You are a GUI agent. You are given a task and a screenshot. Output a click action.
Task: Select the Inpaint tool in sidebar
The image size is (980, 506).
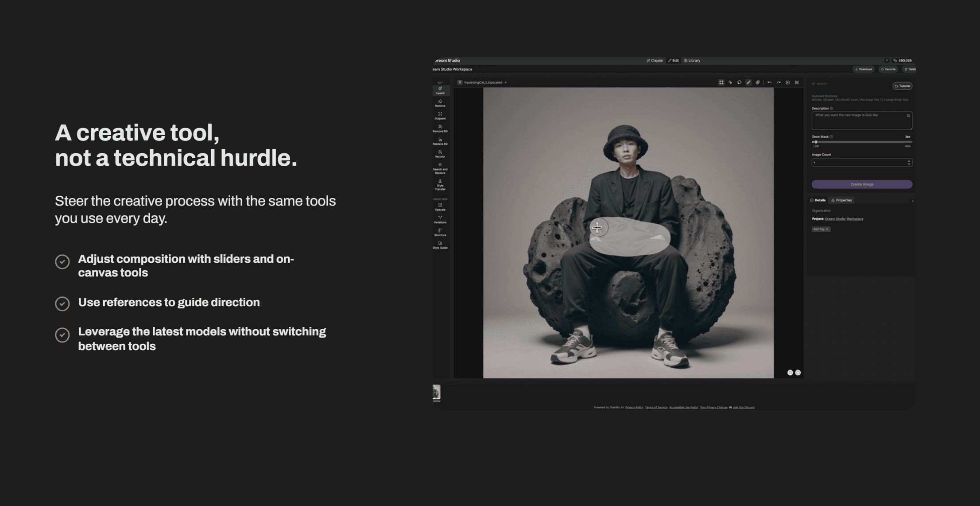440,90
